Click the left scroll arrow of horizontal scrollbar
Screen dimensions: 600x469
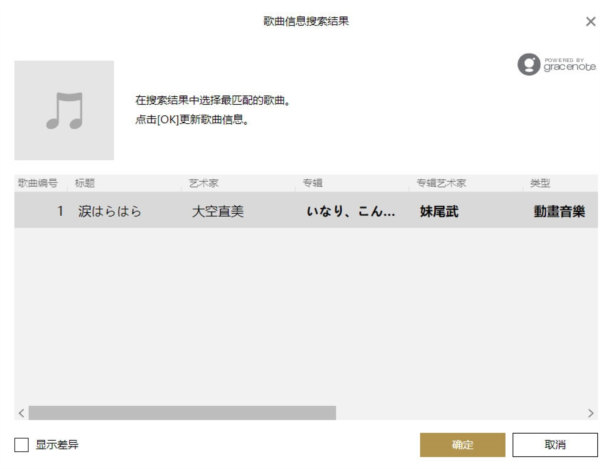tap(21, 413)
